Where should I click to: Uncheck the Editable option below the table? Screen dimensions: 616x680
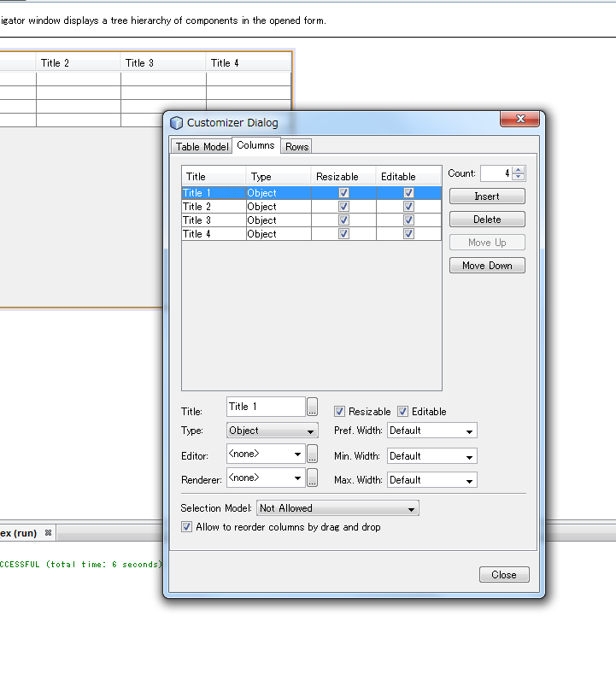[x=403, y=411]
